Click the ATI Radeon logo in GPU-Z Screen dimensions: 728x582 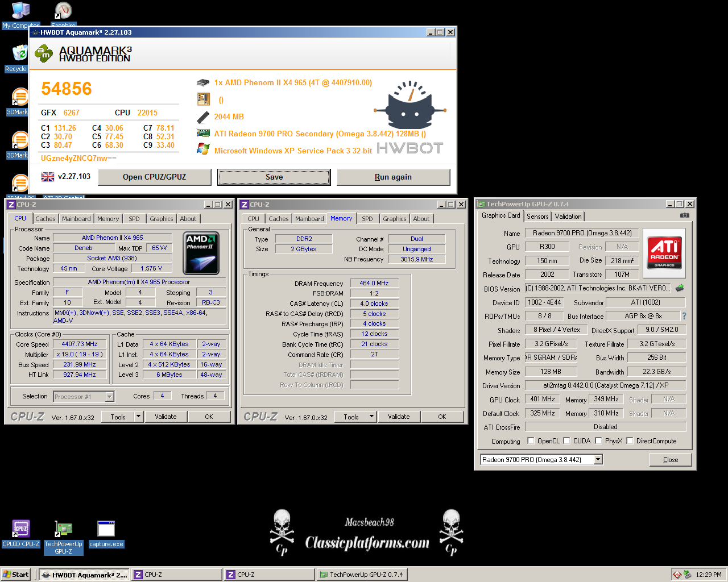pyautogui.click(x=664, y=252)
